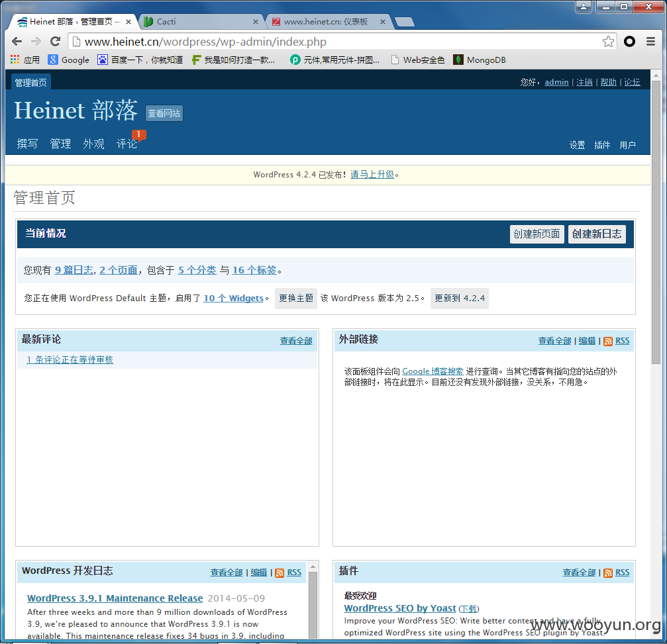Open 1 条评论正在等待审核 link

(x=70, y=360)
